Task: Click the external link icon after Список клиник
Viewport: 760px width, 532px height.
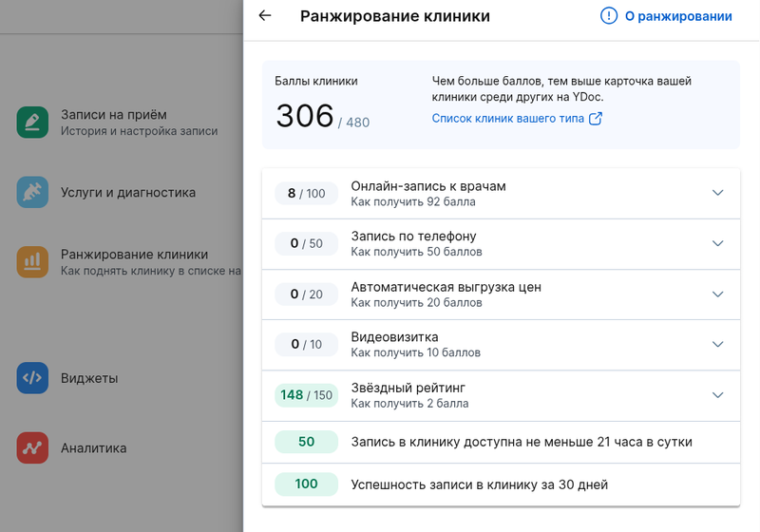Action: coord(596,118)
